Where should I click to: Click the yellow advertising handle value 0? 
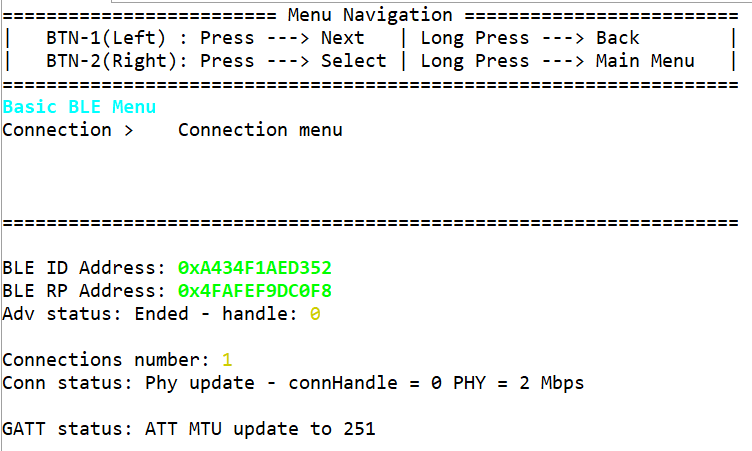tap(315, 314)
